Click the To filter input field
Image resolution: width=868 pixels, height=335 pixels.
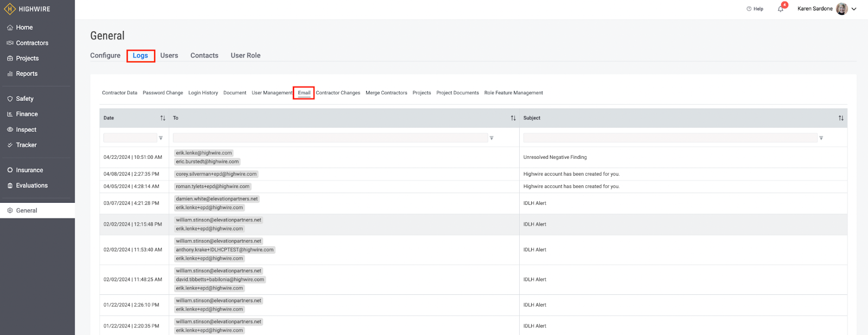[x=330, y=138]
